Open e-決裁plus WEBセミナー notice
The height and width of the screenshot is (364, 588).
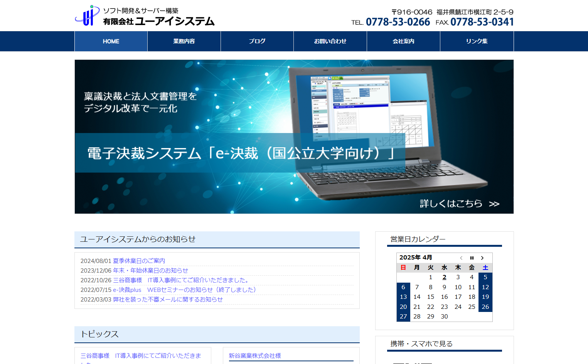184,290
